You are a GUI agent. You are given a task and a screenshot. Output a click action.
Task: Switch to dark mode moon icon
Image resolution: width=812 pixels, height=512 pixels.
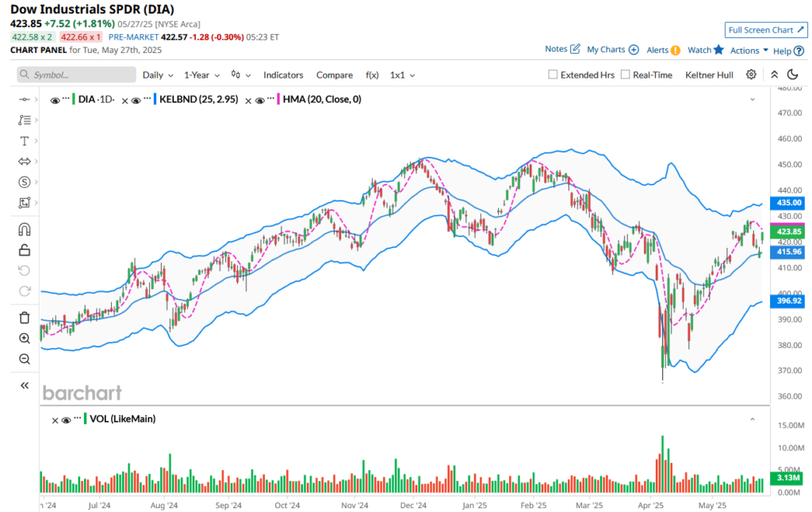point(791,75)
